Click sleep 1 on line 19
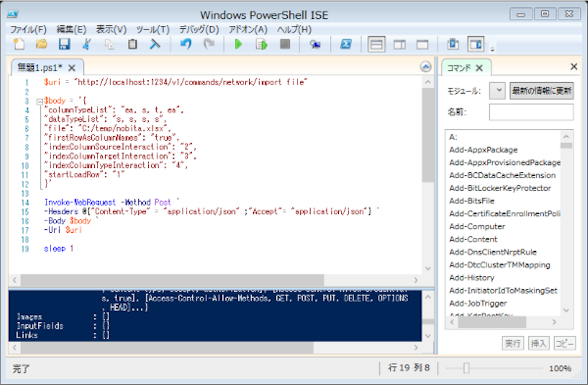Image resolution: width=588 pixels, height=385 pixels. pos(59,248)
